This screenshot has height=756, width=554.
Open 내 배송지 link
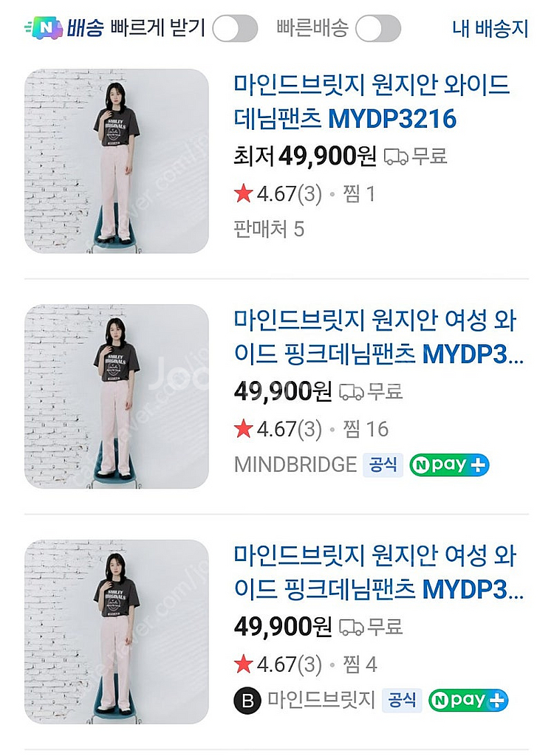pos(490,29)
